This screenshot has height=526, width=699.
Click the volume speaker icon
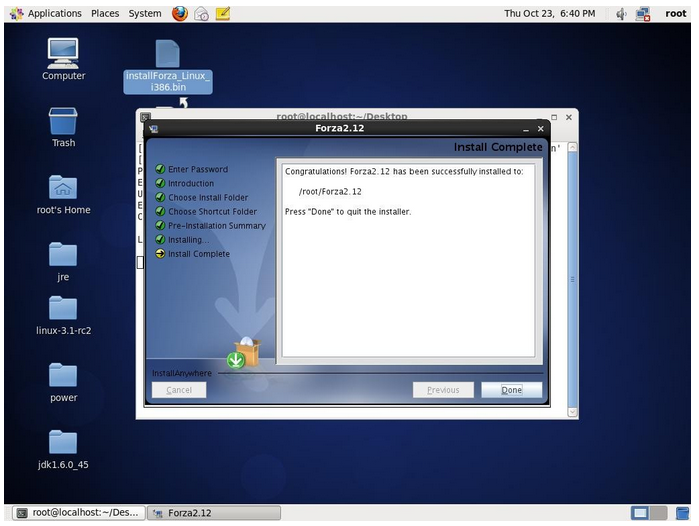coord(621,14)
